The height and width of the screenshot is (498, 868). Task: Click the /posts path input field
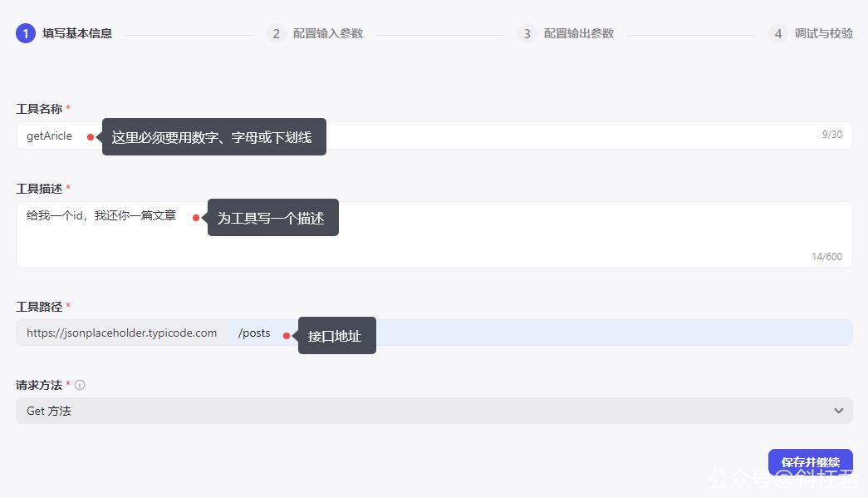coord(540,333)
